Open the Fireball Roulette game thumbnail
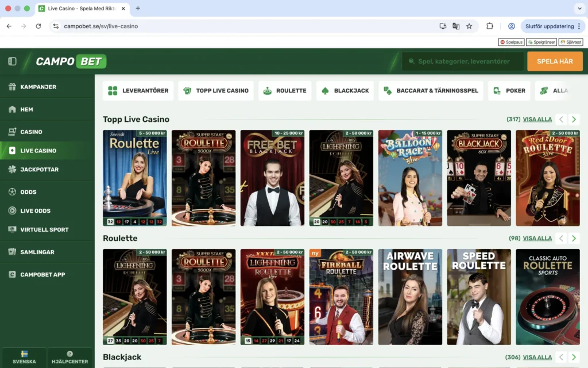588x368 pixels. (x=341, y=297)
